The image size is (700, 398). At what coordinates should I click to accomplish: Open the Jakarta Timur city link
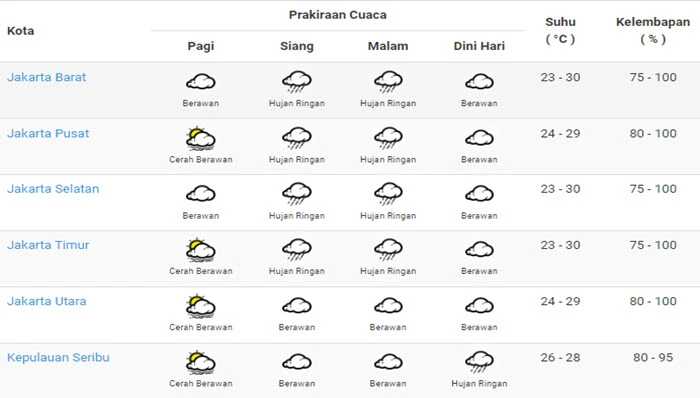pos(48,245)
